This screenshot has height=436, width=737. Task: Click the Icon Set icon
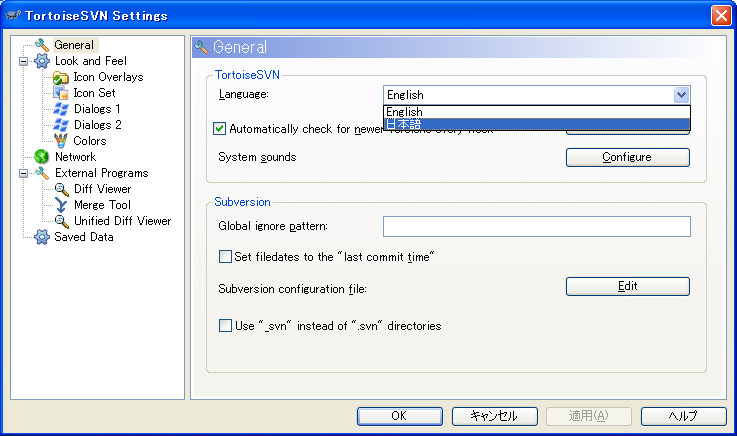61,93
